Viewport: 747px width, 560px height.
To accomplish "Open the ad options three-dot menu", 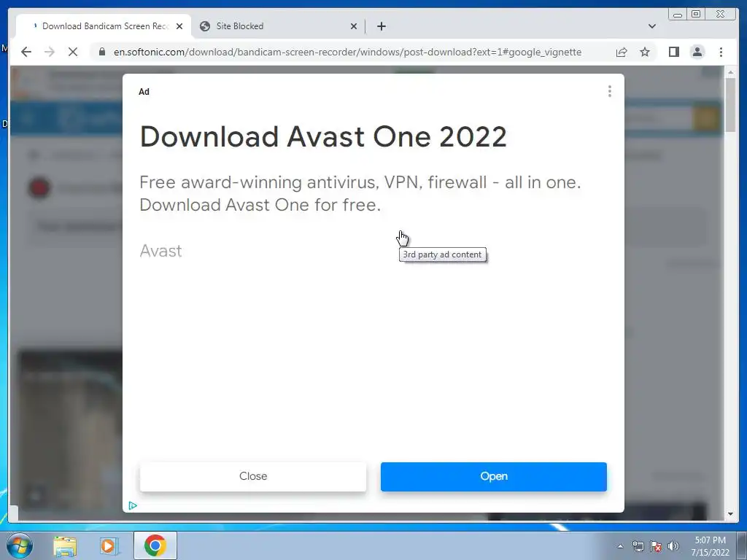I will (x=610, y=91).
